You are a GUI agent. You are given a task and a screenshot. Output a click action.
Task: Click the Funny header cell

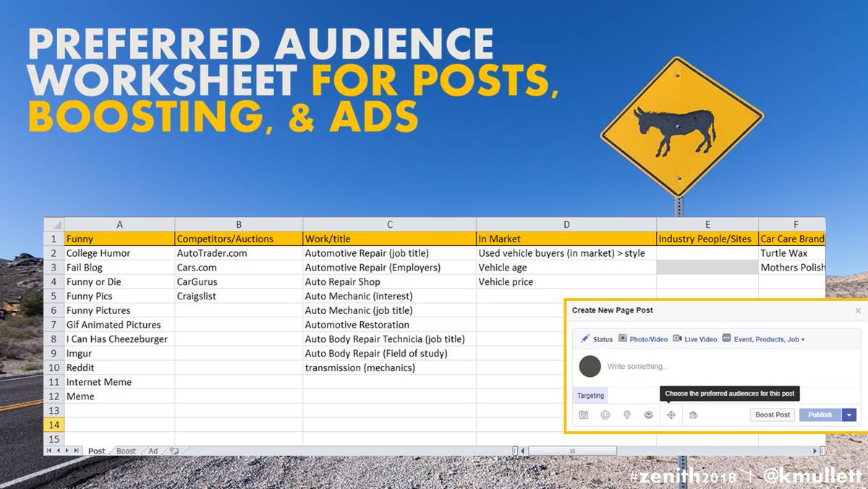119,239
